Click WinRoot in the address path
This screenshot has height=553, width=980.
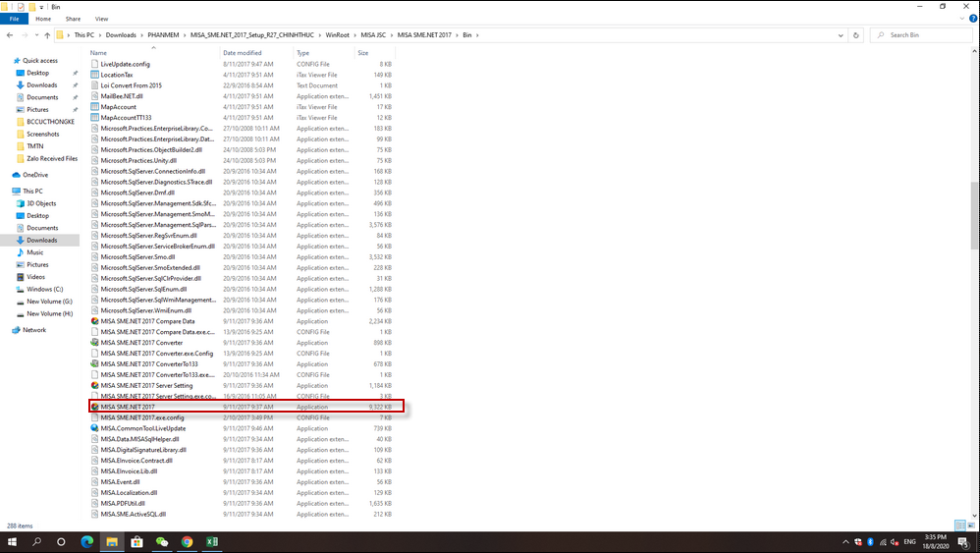click(337, 35)
